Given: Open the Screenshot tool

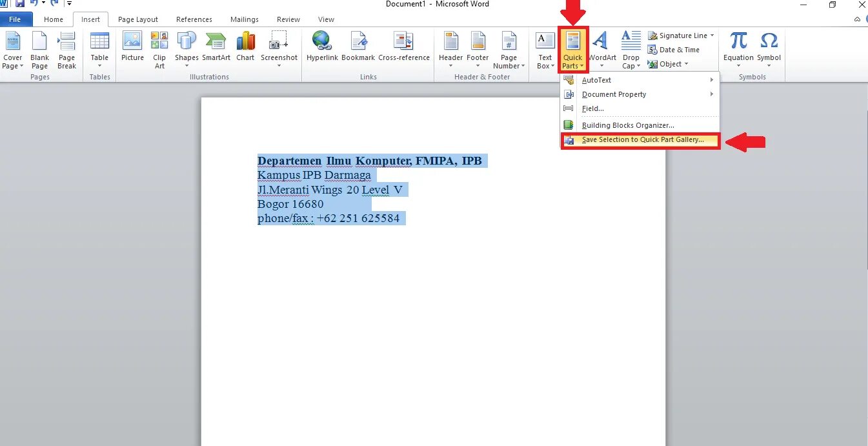Looking at the screenshot, I should pos(279,50).
